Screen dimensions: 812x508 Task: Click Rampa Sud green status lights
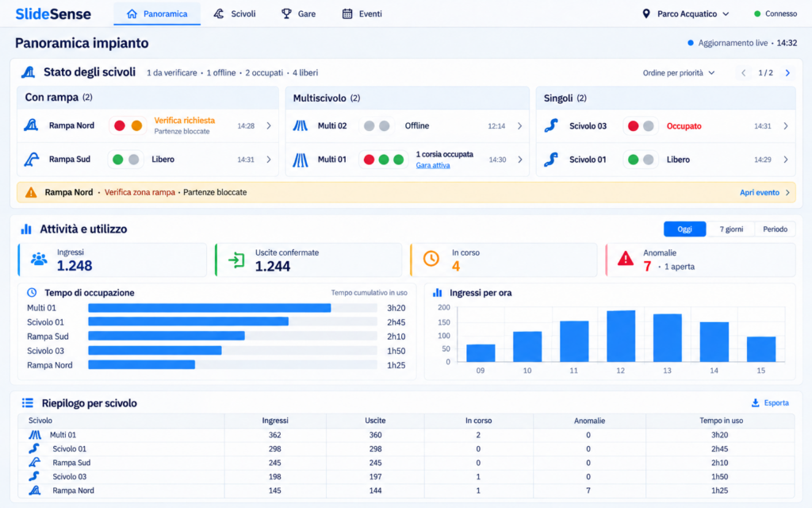tap(126, 159)
